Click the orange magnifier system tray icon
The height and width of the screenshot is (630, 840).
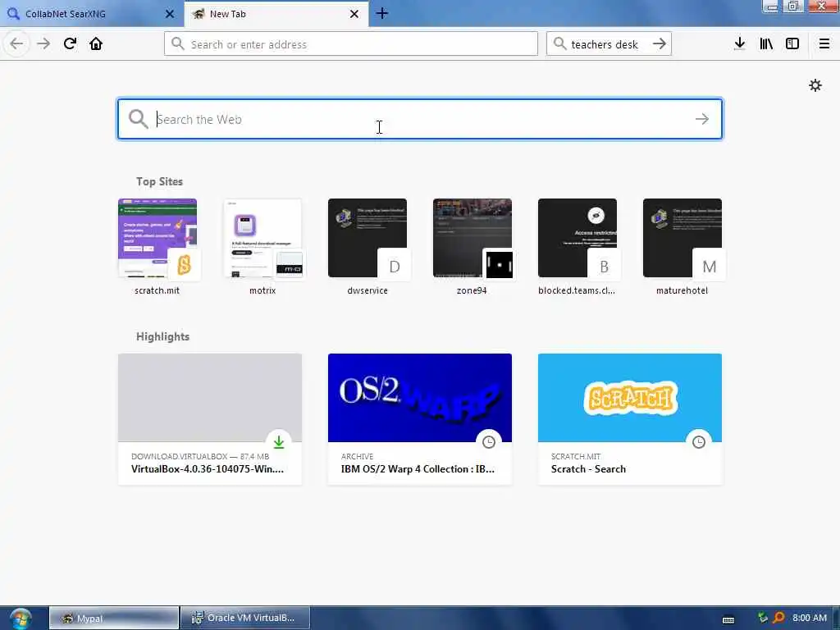point(778,618)
